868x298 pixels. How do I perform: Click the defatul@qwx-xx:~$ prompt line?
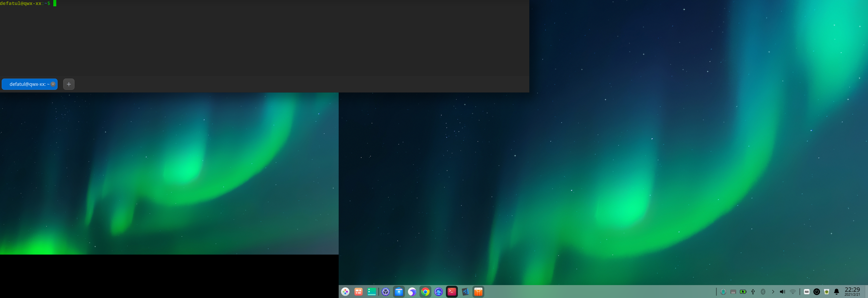pyautogui.click(x=25, y=3)
